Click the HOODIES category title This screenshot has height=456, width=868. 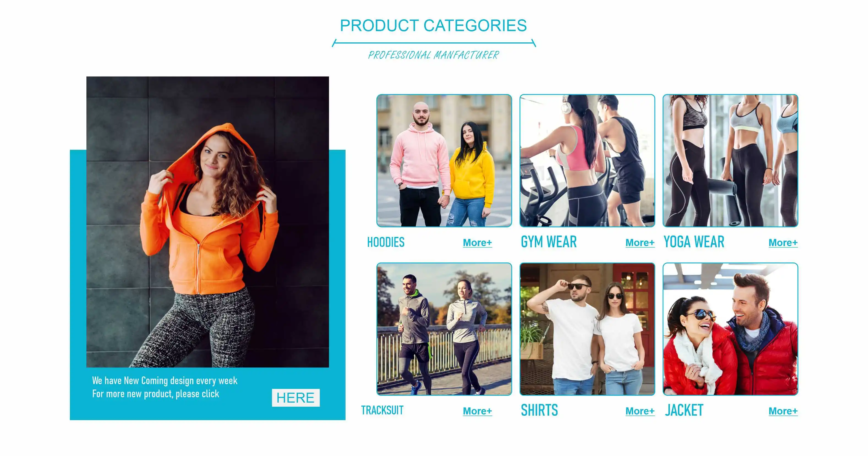pos(386,242)
